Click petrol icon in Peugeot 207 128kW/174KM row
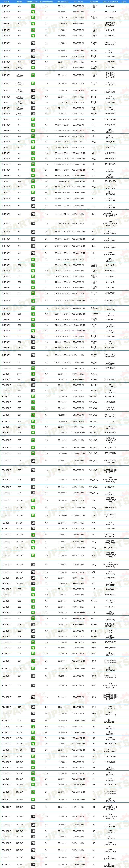 click(x=33, y=448)
